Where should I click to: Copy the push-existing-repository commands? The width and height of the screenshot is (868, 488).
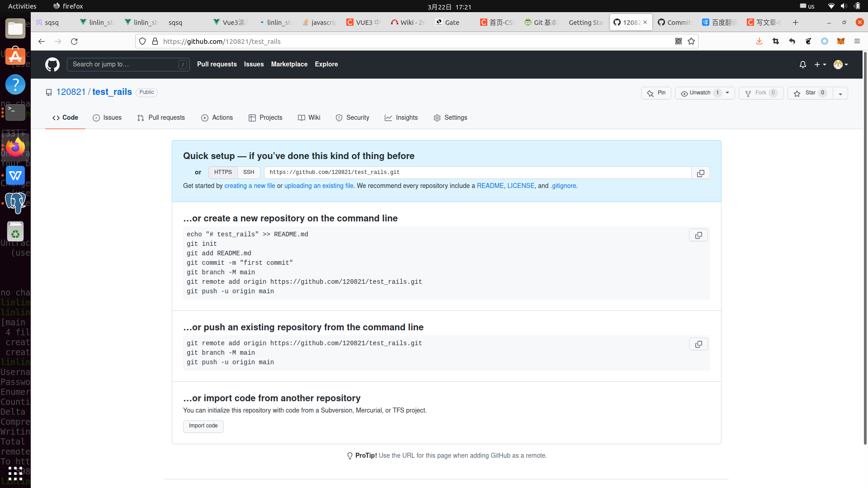pyautogui.click(x=698, y=344)
